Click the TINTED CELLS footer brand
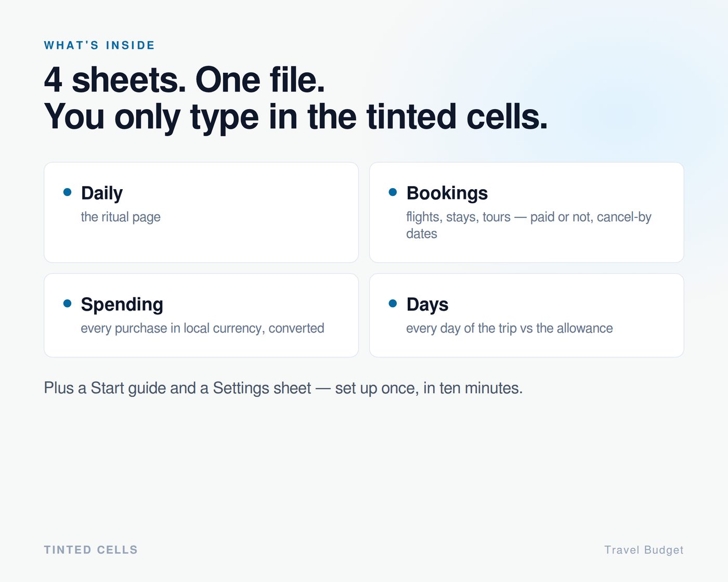The height and width of the screenshot is (582, 728). click(91, 550)
